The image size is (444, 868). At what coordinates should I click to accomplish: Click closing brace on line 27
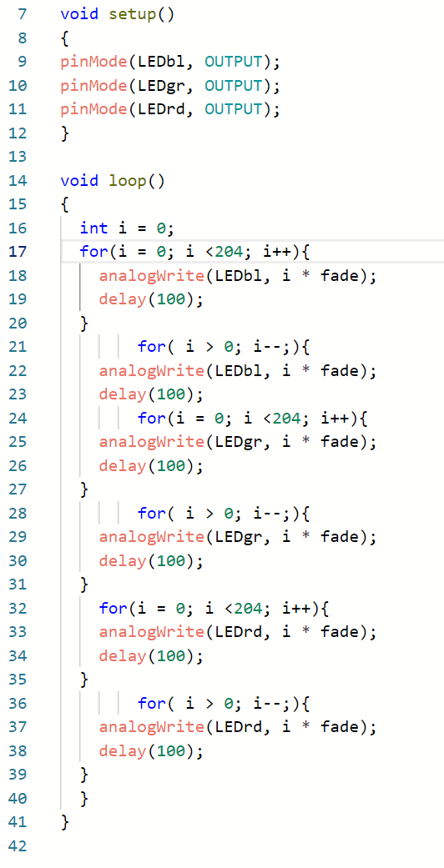click(84, 490)
